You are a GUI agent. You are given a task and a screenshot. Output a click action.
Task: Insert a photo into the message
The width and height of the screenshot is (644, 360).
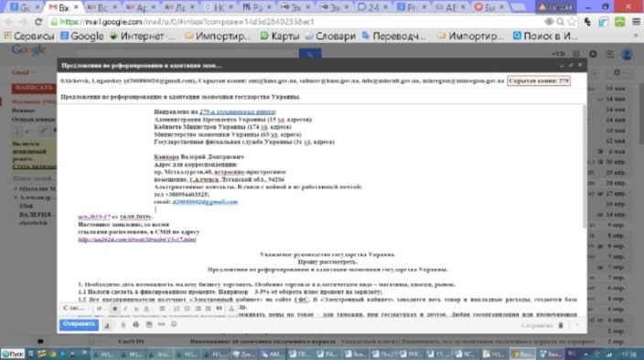[149, 324]
